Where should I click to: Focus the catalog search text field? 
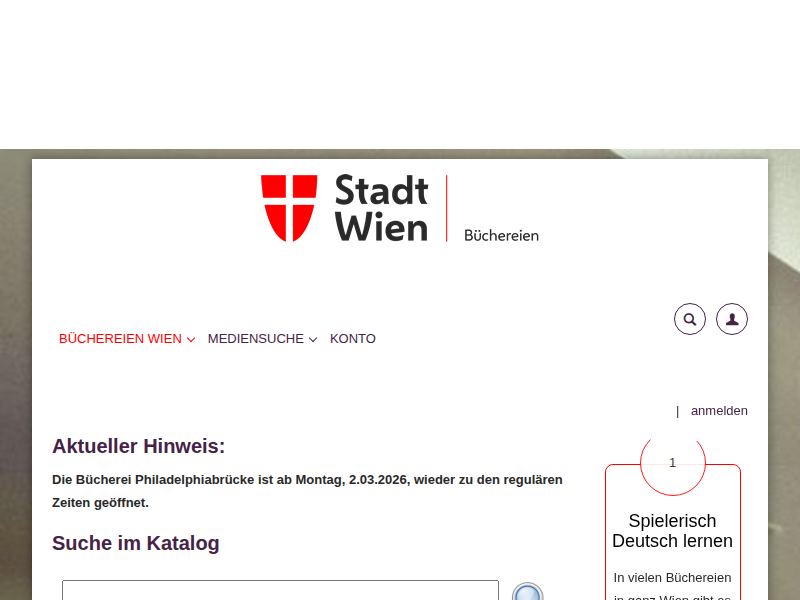click(280, 590)
